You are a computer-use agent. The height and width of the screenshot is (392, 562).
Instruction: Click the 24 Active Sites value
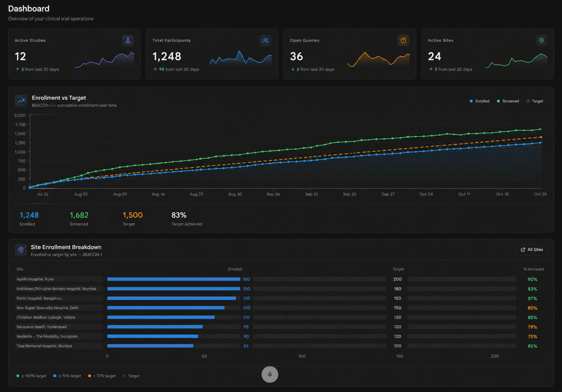point(434,56)
